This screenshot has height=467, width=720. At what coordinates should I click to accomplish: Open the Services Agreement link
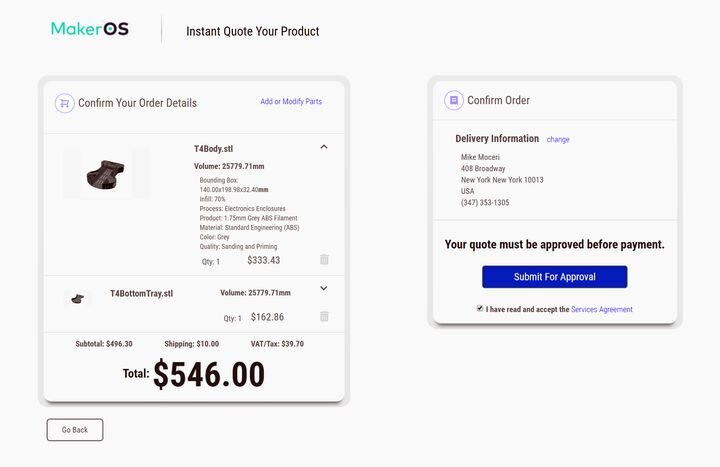click(602, 310)
